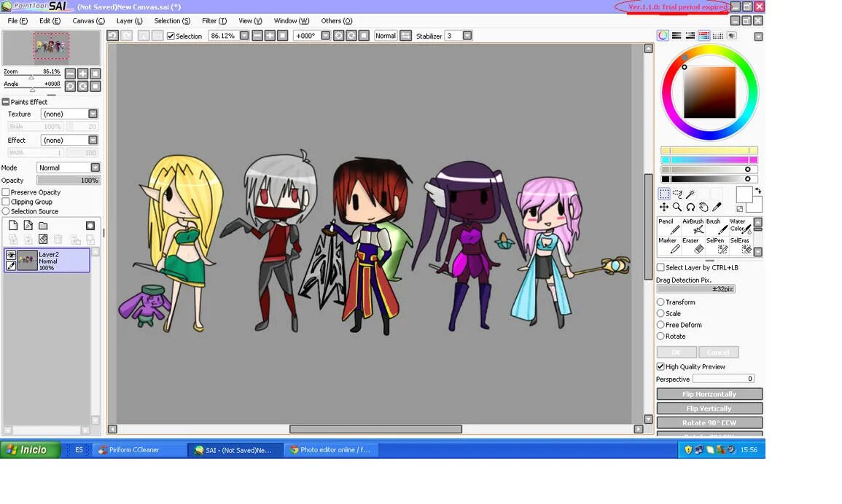Pick the Hand pan tool

(703, 207)
